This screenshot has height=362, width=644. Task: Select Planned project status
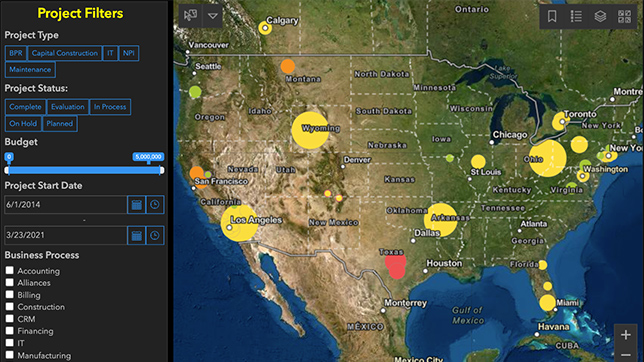point(60,124)
